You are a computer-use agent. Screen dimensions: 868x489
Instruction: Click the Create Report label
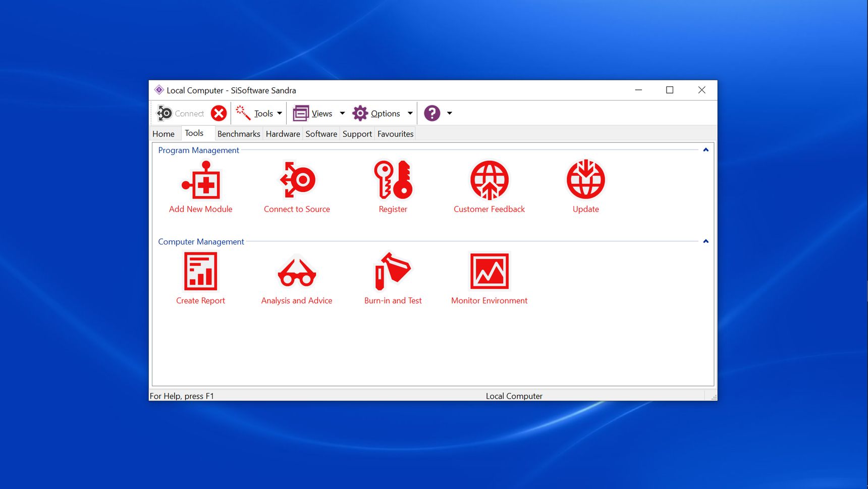201,301
